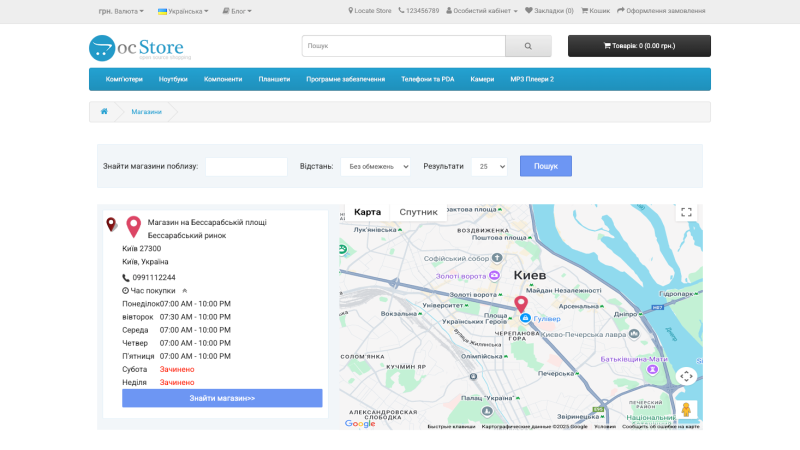This screenshot has width=800, height=450.
Task: Open the Компоненти menu item
Action: [223, 79]
